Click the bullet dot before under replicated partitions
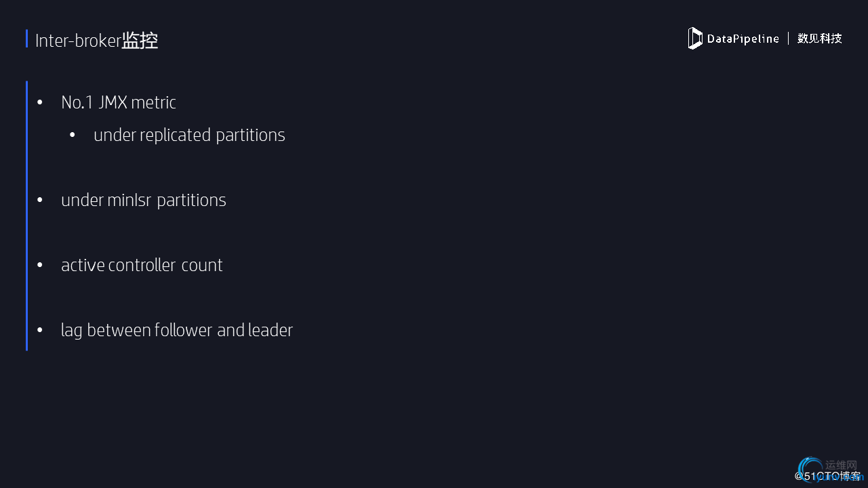 click(73, 135)
